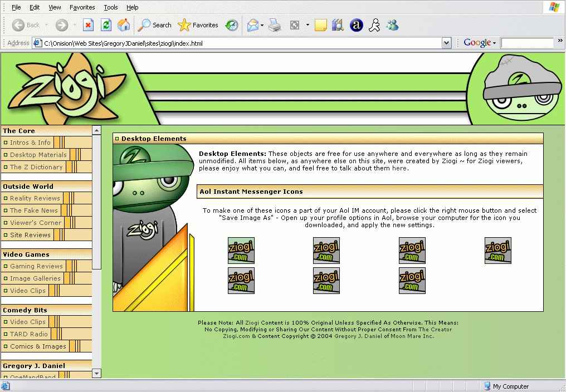Click the Search toolbar button
The width and height of the screenshot is (566, 392).
(155, 25)
